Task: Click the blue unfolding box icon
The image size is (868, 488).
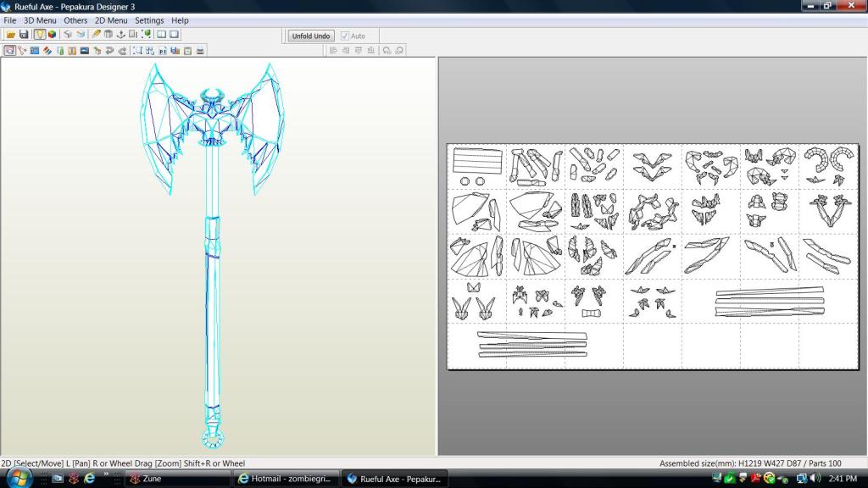Action: [x=81, y=34]
